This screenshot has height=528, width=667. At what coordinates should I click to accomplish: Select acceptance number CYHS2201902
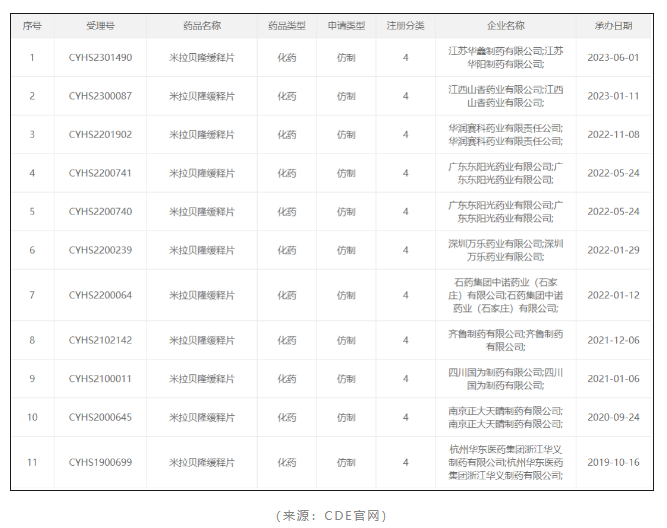tap(100, 134)
